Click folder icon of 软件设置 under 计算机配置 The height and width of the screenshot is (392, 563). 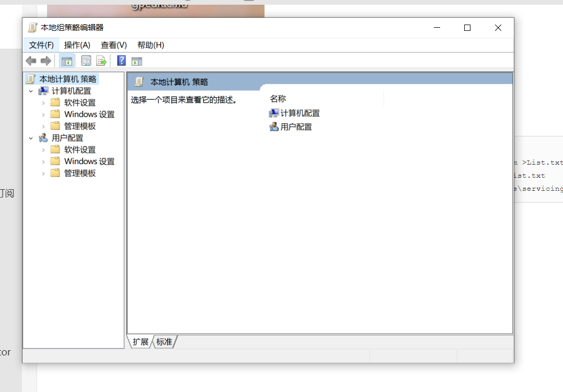tap(55, 102)
